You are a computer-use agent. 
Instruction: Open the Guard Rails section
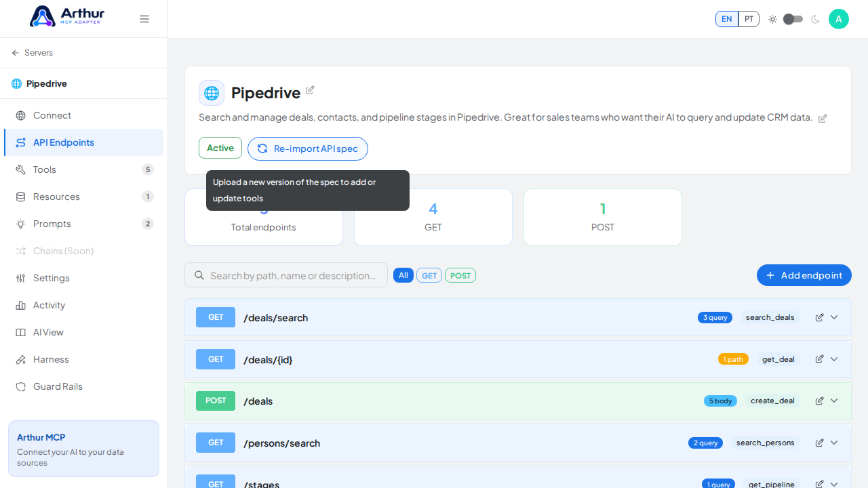click(83, 386)
